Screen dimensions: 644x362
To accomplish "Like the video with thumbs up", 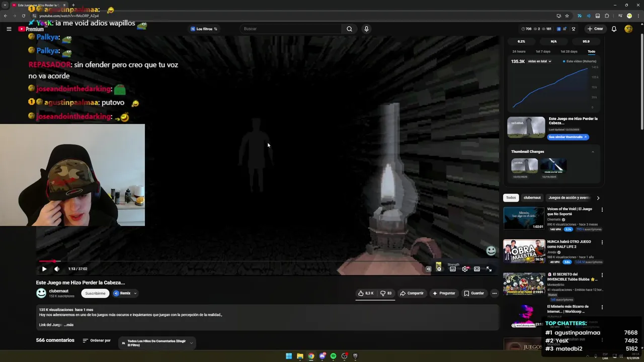I will pyautogui.click(x=366, y=293).
